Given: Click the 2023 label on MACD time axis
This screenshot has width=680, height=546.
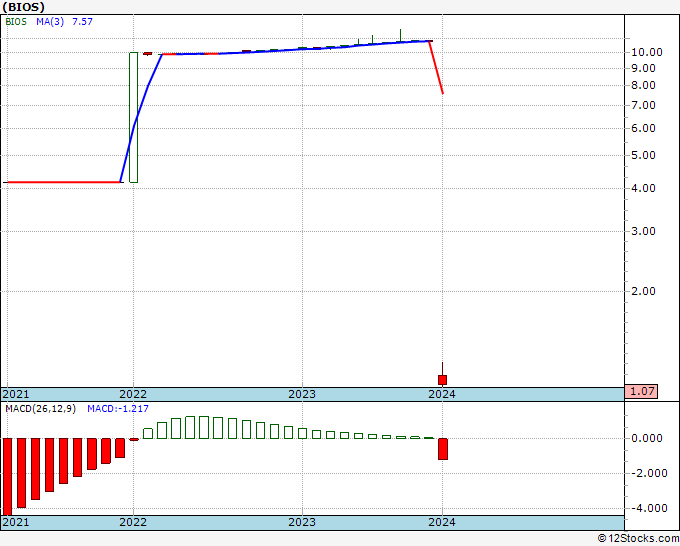Looking at the screenshot, I should (302, 522).
